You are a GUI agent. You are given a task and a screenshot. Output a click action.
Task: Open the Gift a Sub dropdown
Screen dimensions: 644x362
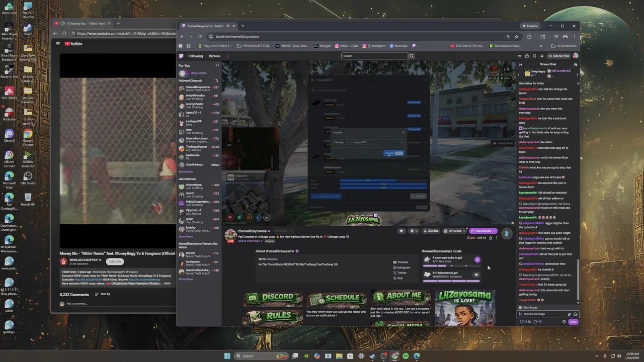tap(454, 231)
